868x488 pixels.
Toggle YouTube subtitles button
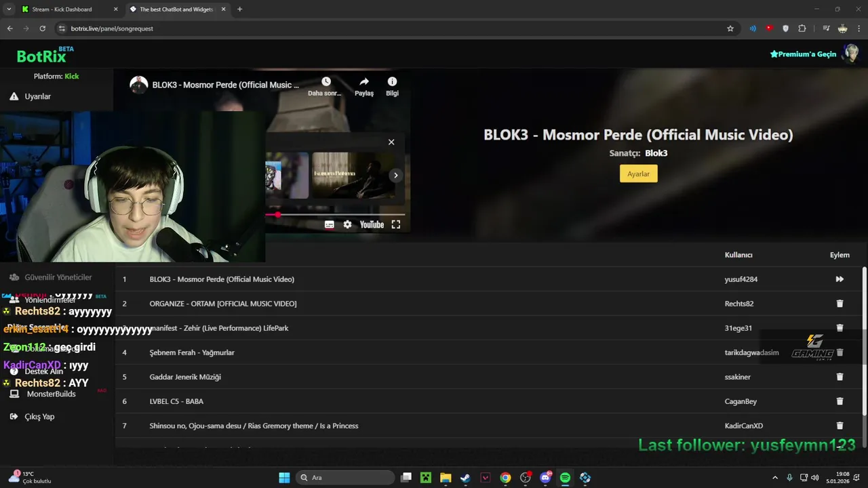(329, 224)
